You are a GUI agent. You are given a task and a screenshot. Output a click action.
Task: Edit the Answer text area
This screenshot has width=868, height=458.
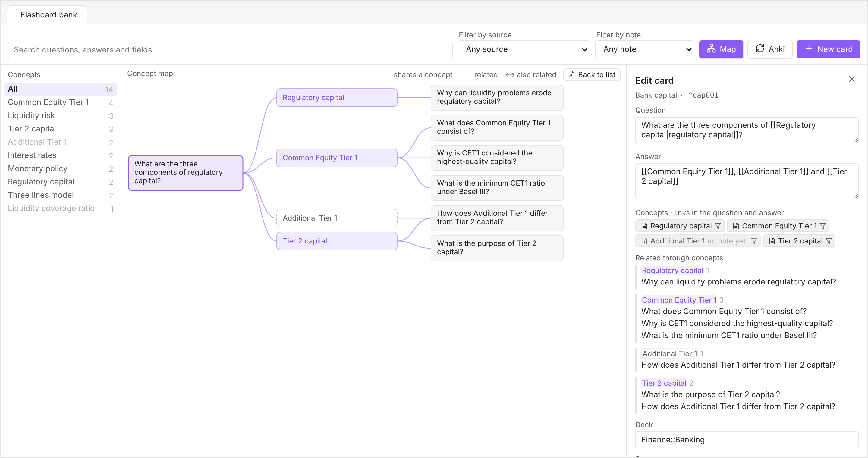747,181
